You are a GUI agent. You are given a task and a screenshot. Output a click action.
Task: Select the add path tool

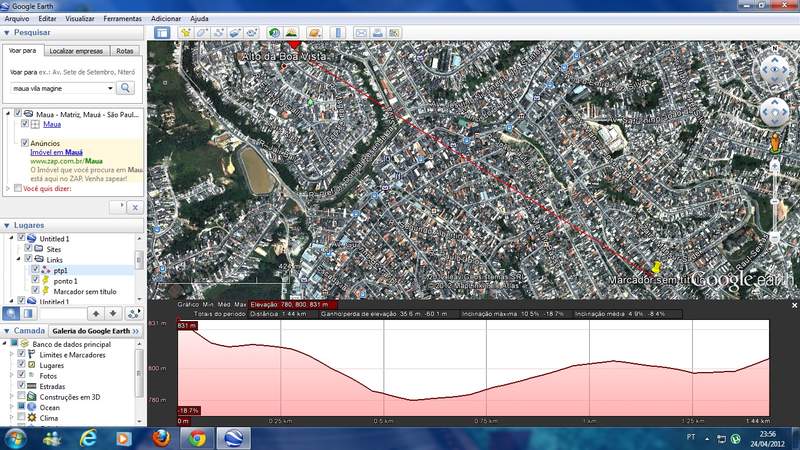(217, 33)
